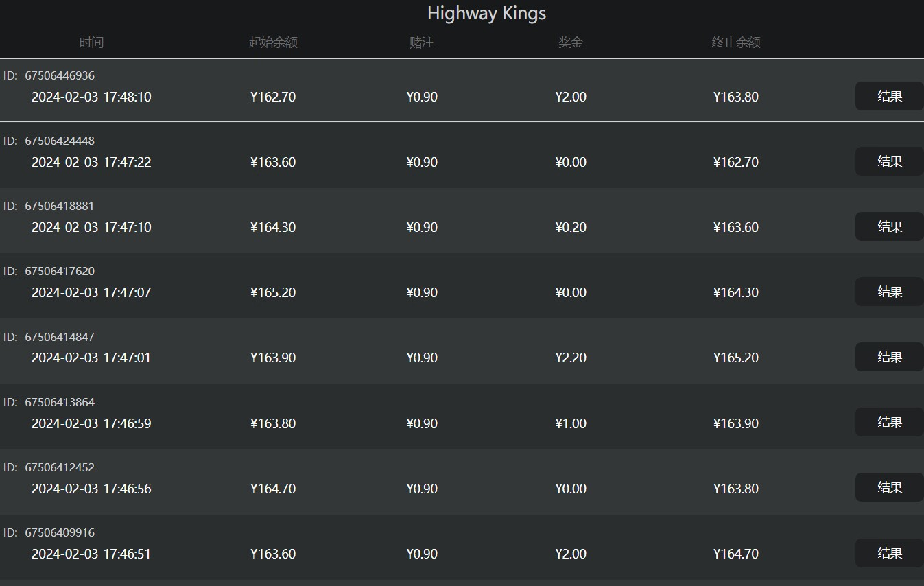924x586 pixels.
Task: Click the ¥2.20 prize amount
Action: (571, 358)
